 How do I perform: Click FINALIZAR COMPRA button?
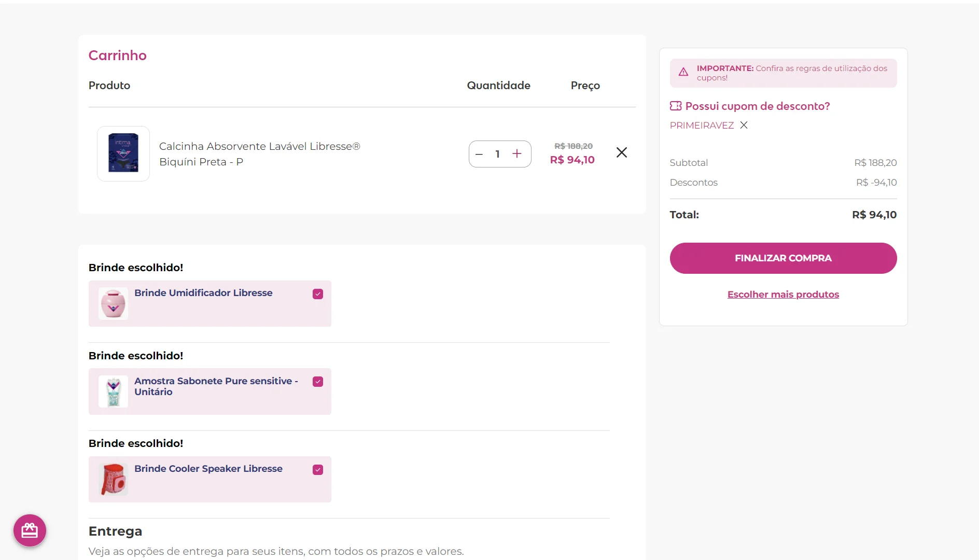(783, 258)
